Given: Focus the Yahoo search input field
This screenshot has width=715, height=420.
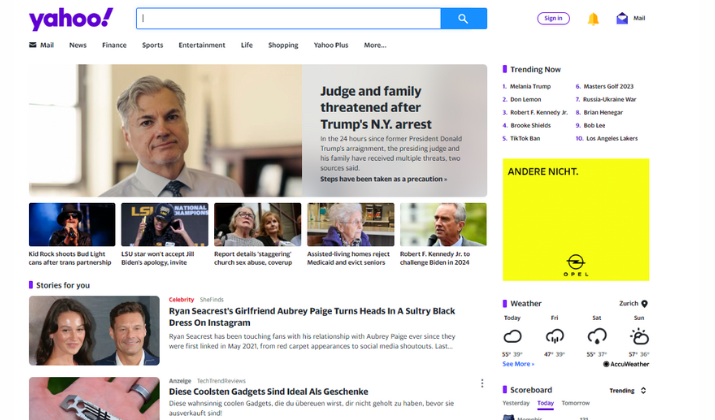Looking at the screenshot, I should point(289,19).
